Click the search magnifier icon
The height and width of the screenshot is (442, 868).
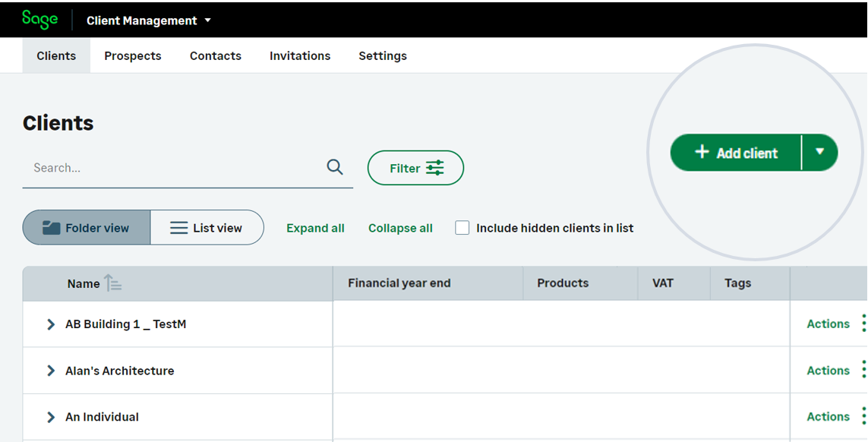335,167
